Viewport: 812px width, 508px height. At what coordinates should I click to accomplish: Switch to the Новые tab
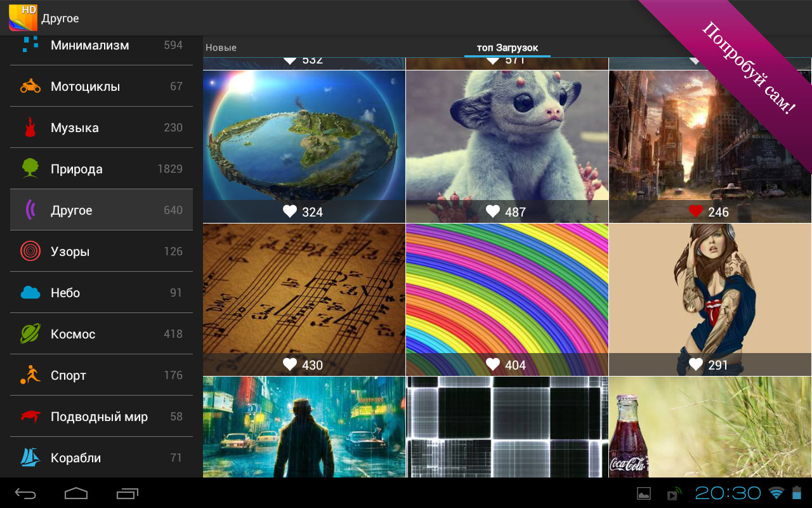221,48
